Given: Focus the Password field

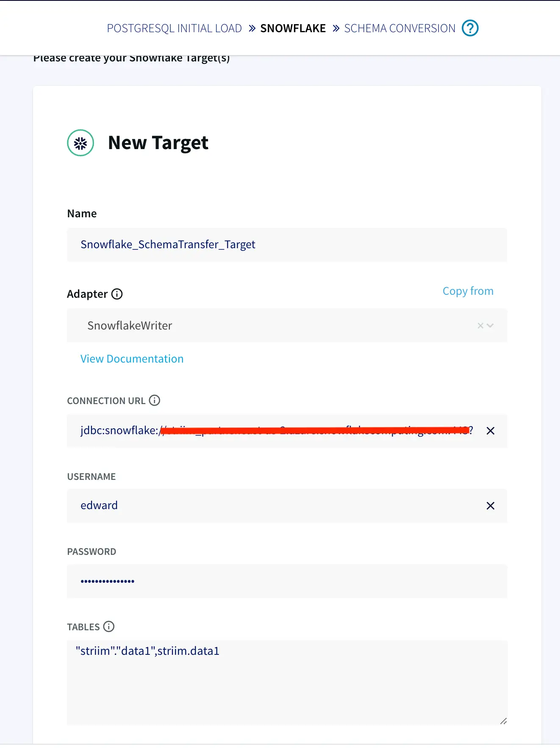Looking at the screenshot, I should [x=287, y=581].
